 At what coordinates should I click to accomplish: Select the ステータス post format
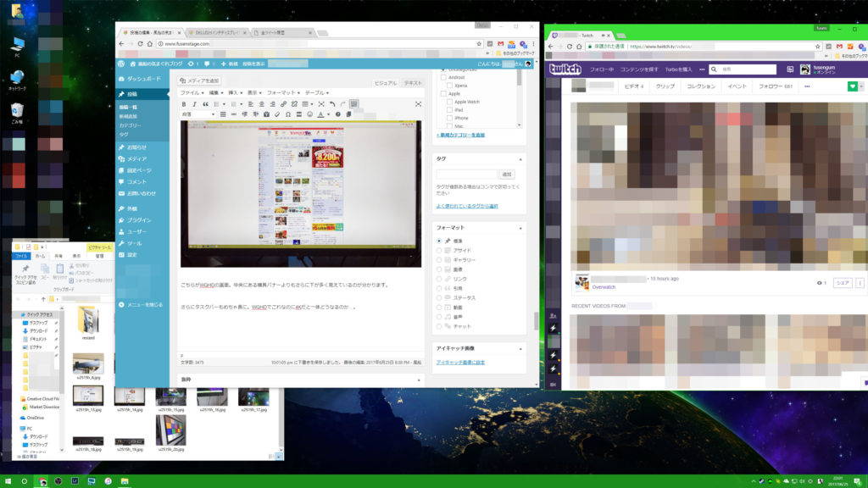pyautogui.click(x=439, y=297)
